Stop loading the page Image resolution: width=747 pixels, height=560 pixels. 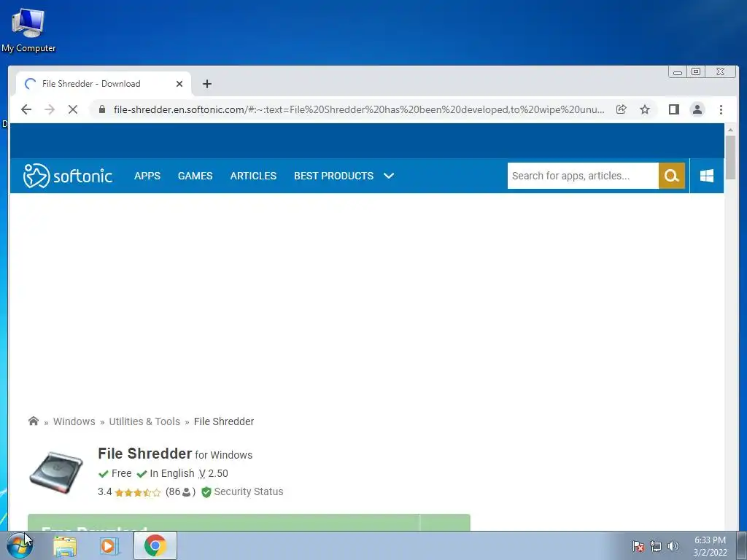(x=72, y=109)
